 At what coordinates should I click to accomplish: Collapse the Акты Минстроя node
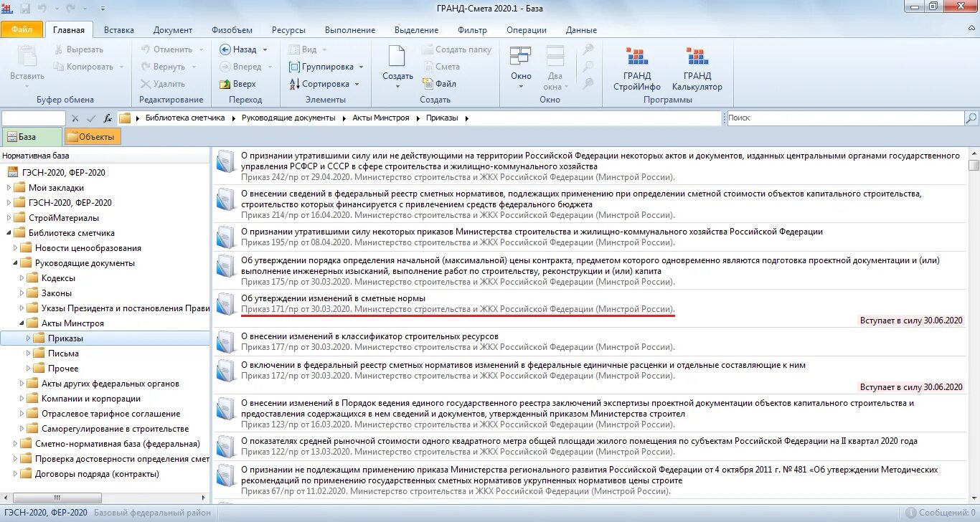tap(22, 323)
